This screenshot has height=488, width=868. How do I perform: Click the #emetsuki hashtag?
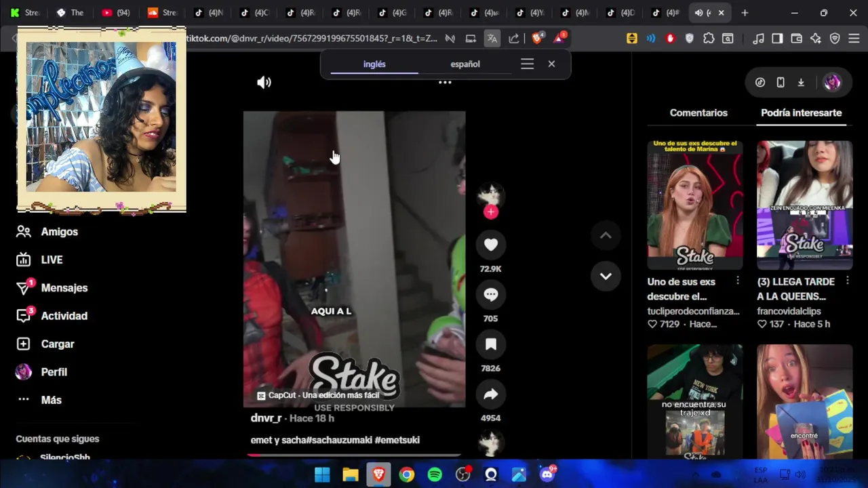397,440
